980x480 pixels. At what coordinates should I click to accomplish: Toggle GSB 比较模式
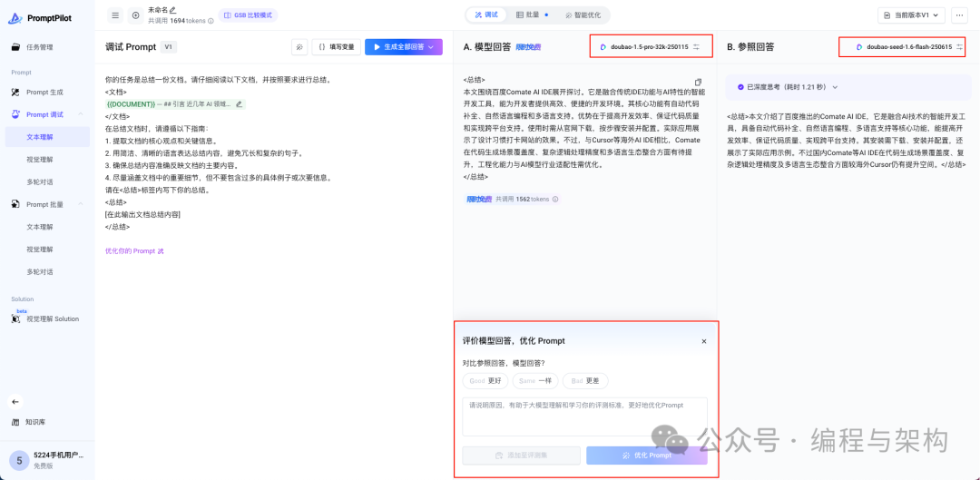coord(248,15)
